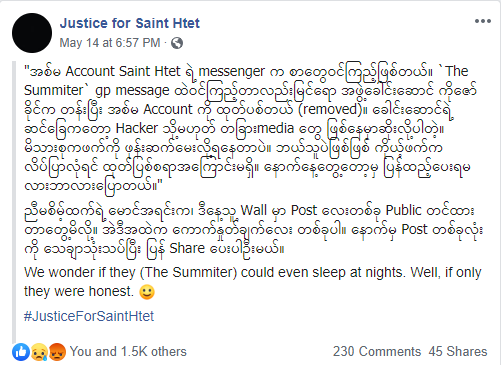View the You and 1.5K others list
This screenshot has width=501, height=365.
coord(128,352)
